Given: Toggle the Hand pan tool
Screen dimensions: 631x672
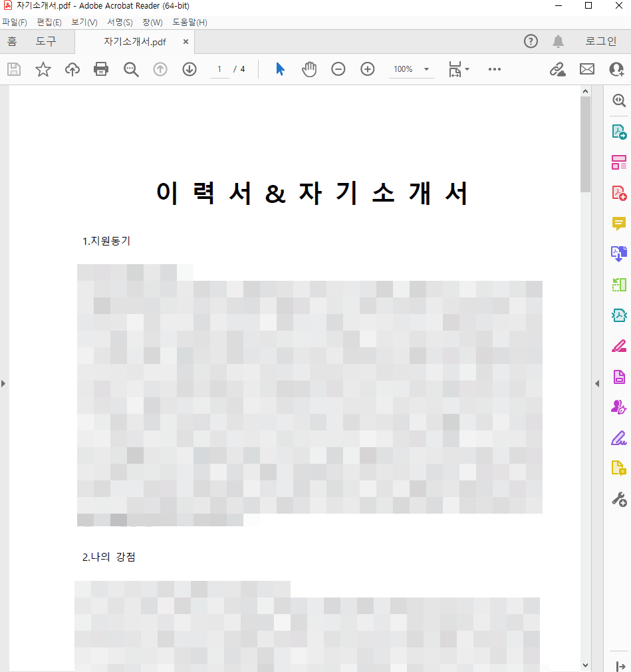Looking at the screenshot, I should [x=309, y=69].
